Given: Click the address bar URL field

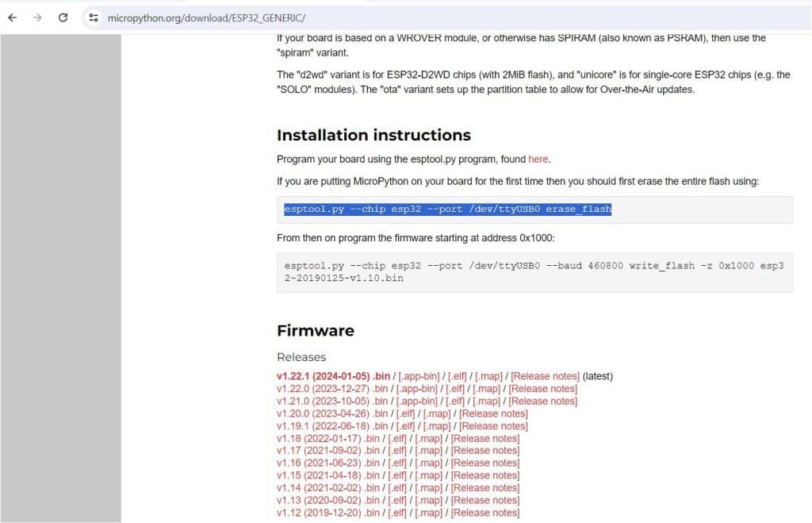Looking at the screenshot, I should tap(317, 17).
